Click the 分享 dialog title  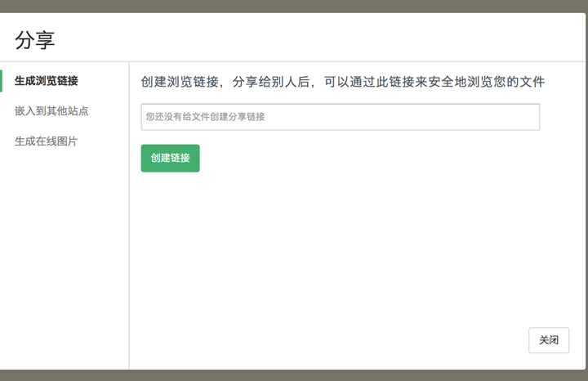[x=35, y=40]
